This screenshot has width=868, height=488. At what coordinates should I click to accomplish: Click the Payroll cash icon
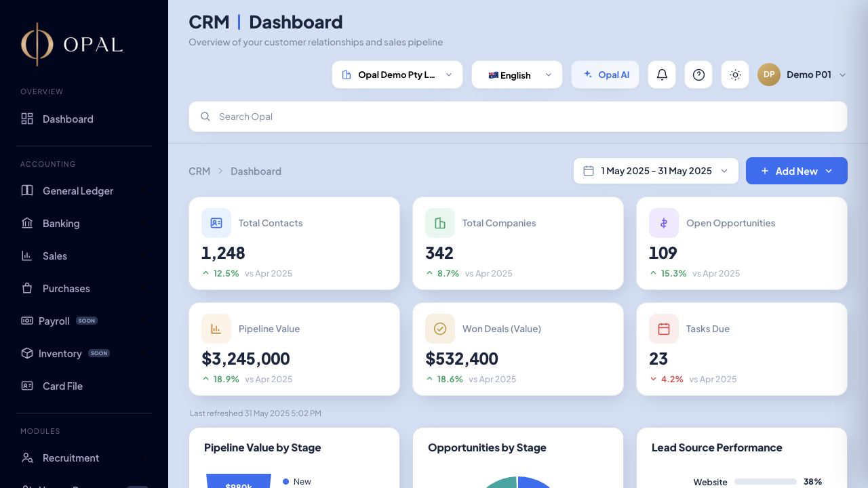point(27,321)
